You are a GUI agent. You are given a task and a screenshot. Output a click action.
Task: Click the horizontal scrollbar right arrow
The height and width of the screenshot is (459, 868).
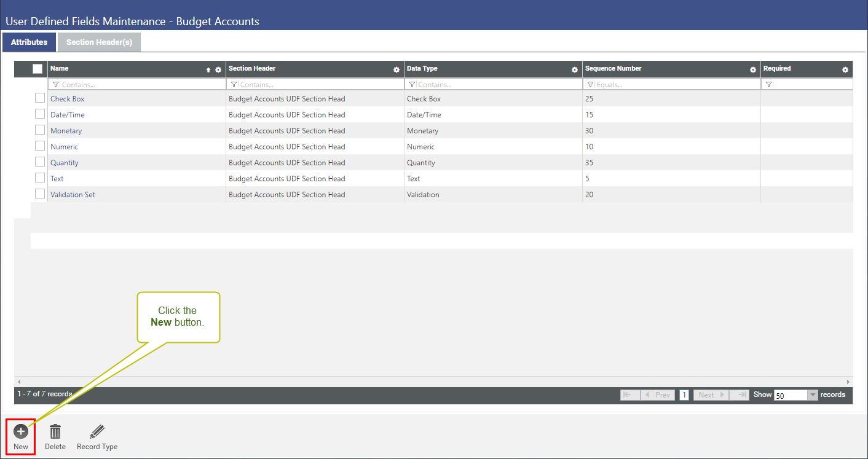tap(848, 382)
